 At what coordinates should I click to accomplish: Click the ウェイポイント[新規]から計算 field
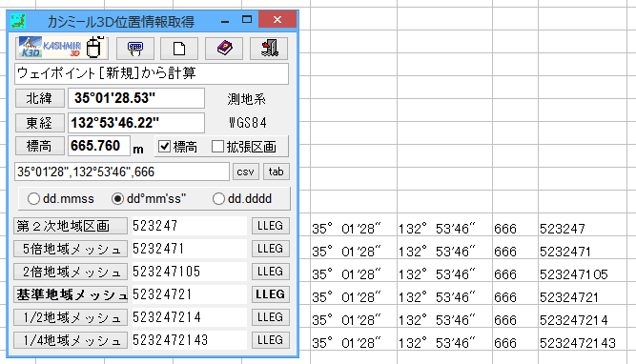tap(152, 73)
